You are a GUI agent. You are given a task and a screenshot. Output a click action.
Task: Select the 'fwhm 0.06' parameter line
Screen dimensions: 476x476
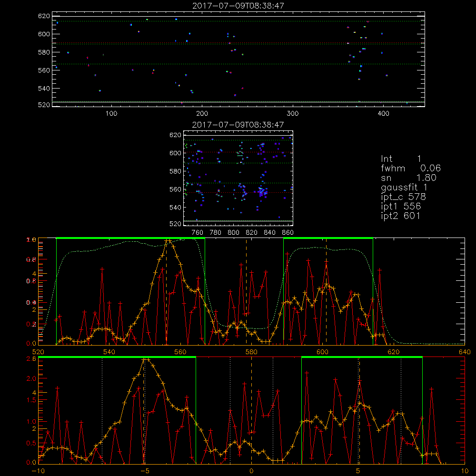click(411, 168)
